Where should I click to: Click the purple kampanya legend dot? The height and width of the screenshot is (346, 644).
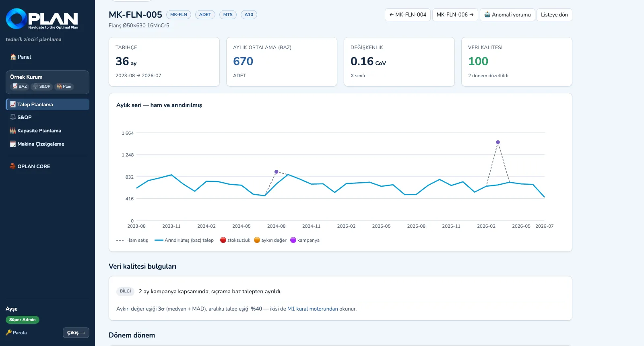click(x=293, y=240)
